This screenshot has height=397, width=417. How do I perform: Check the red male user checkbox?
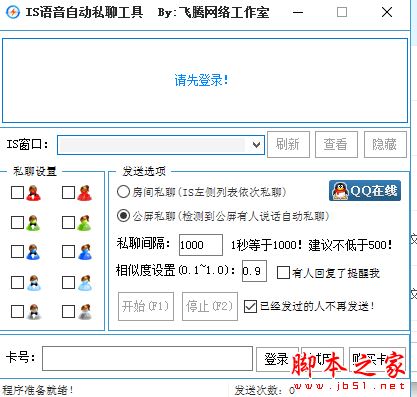click(17, 193)
